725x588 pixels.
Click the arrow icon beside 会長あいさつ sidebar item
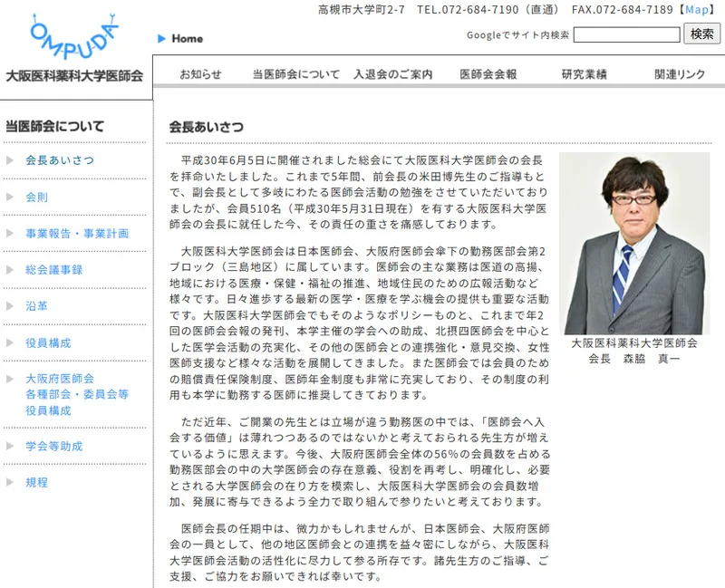tap(10, 160)
